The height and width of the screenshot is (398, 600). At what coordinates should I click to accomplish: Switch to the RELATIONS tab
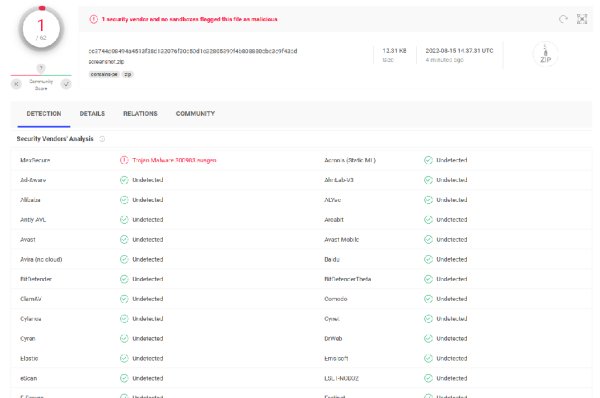[140, 114]
